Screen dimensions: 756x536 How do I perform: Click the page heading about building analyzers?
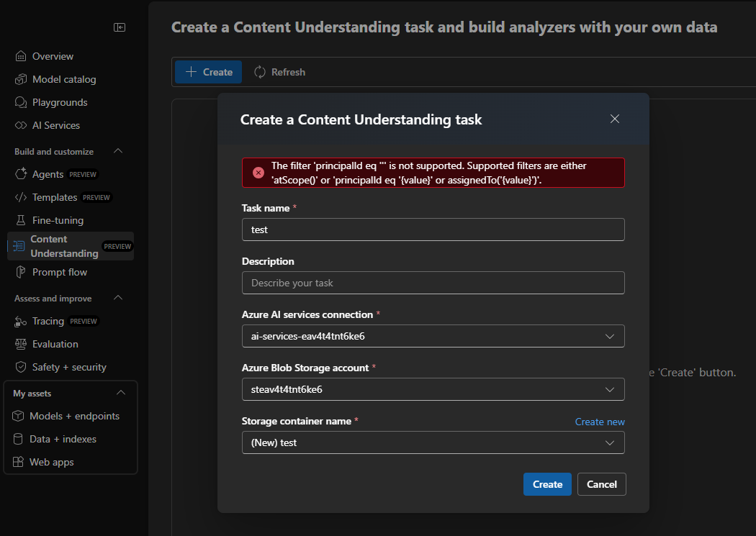point(444,27)
